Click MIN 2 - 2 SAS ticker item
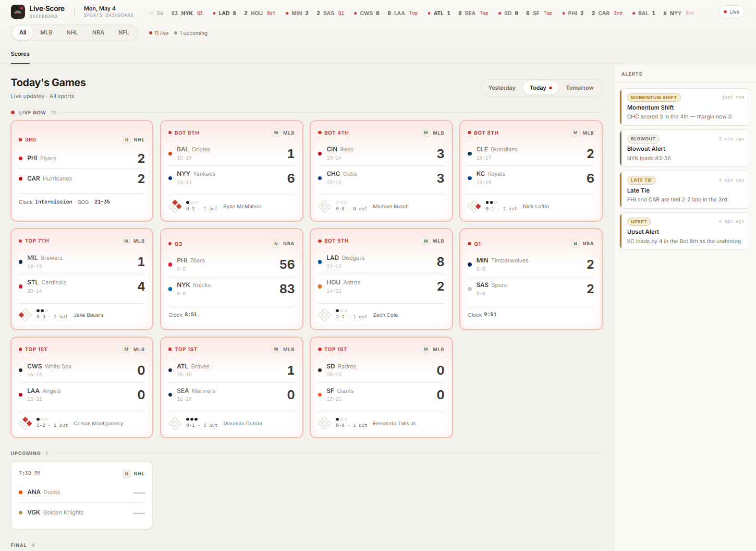 [315, 13]
